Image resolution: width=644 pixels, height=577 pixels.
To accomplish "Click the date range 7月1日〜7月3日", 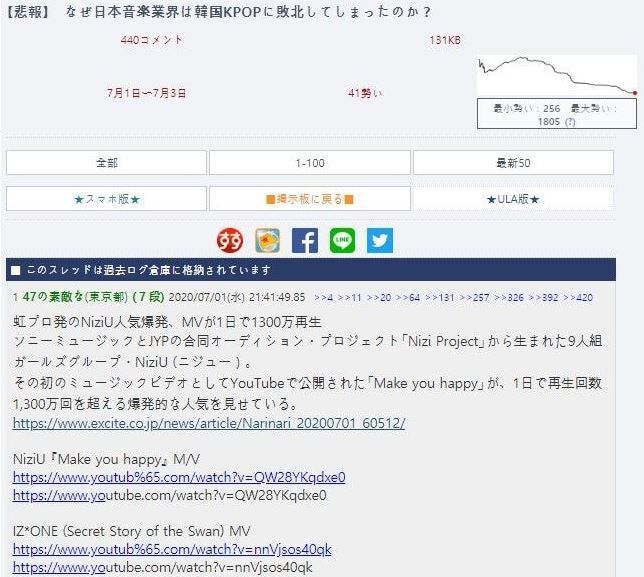I will click(147, 93).
